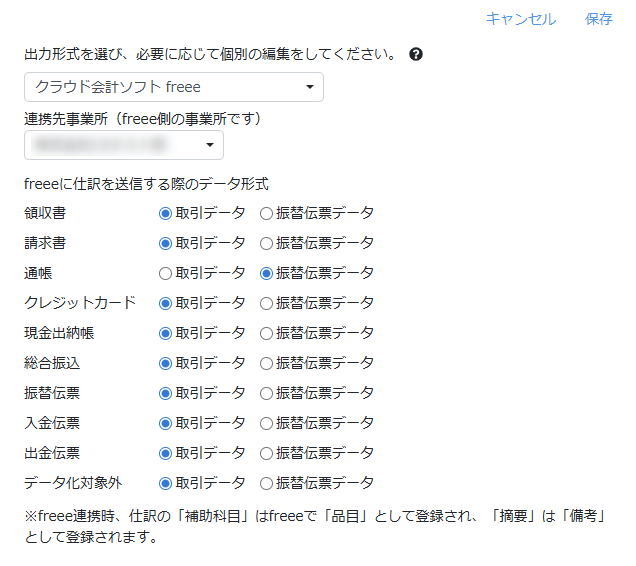Screen dimensions: 636x566
Task: Expand the 連携先事業所 dropdown
Action: tap(123, 146)
